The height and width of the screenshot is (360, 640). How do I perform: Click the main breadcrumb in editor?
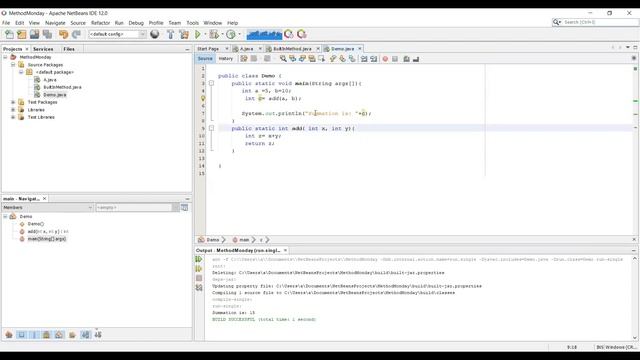(x=244, y=240)
